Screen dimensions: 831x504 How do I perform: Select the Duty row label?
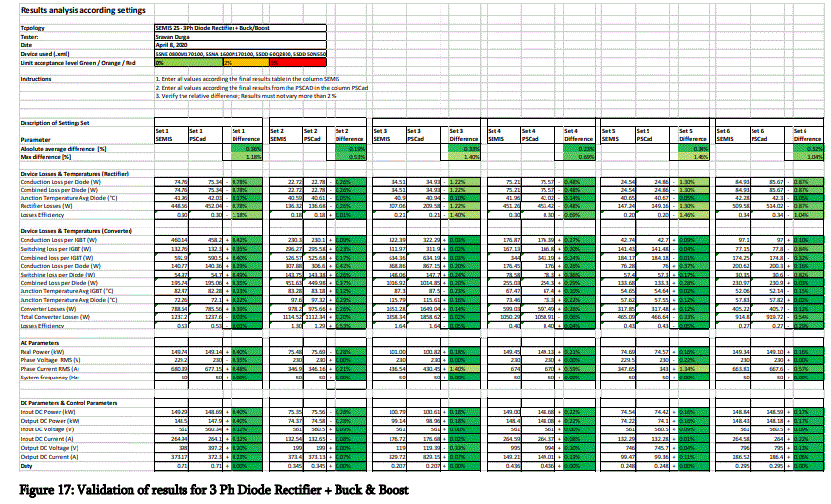[26, 466]
